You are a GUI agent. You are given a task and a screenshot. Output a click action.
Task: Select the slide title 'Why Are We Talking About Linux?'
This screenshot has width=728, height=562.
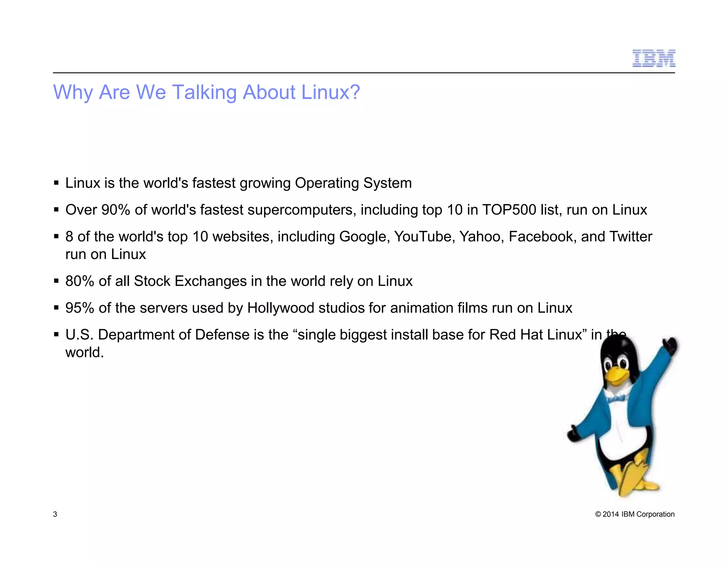point(207,92)
